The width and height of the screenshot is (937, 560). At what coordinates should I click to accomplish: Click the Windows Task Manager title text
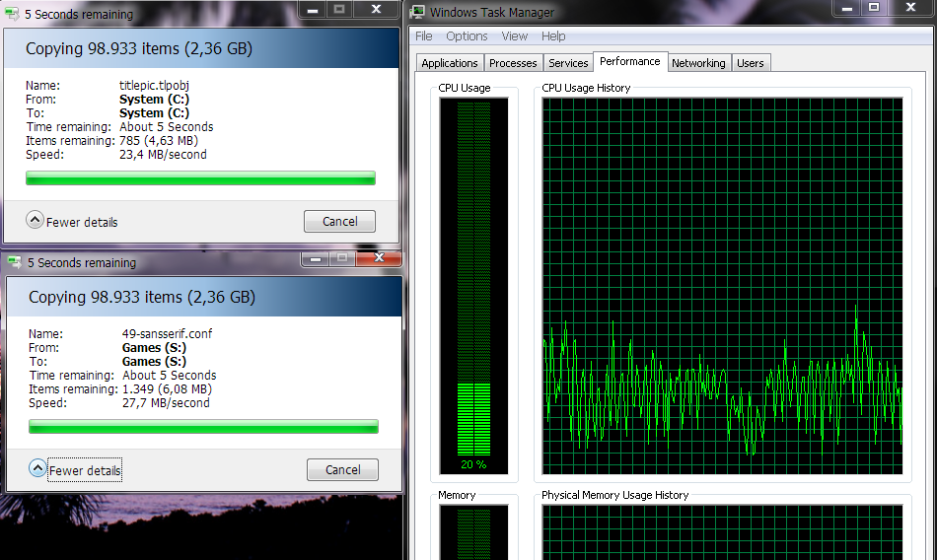point(492,12)
